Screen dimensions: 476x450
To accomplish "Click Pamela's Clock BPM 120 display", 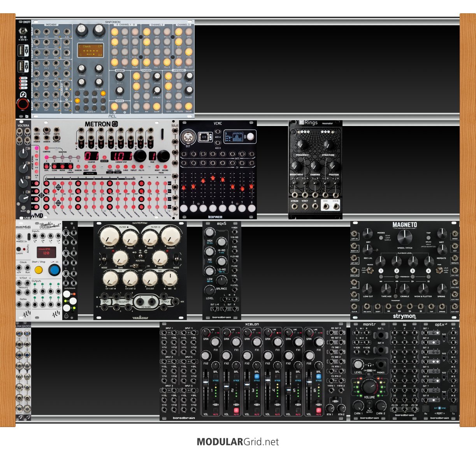I will tap(46, 252).
